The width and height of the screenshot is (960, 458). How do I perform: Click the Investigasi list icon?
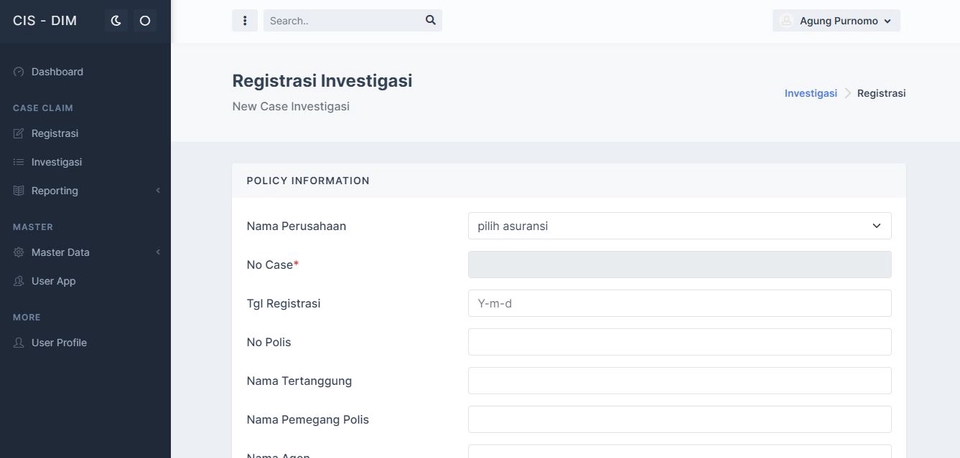coord(18,162)
